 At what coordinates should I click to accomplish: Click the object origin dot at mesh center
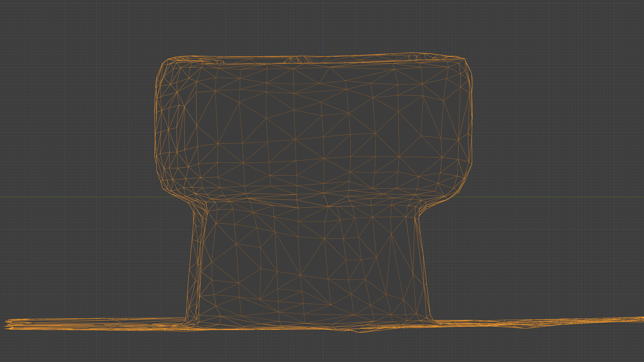tap(323, 197)
